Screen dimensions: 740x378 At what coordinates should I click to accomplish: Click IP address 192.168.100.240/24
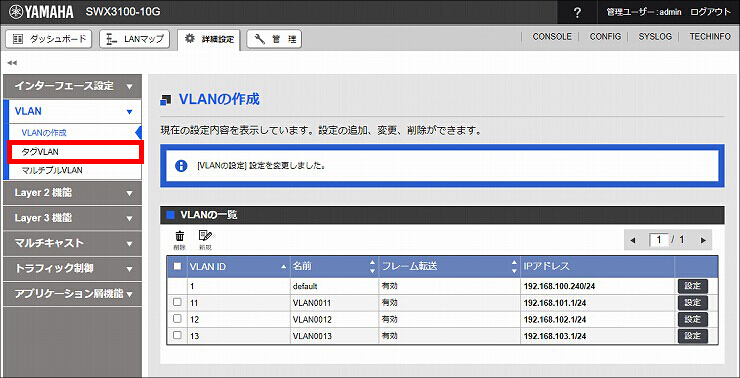click(559, 286)
